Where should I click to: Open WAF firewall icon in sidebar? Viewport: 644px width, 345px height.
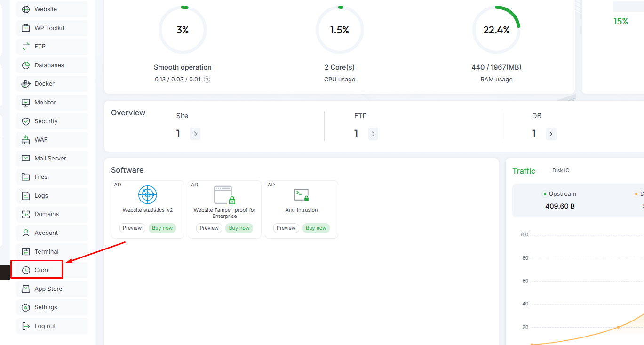26,140
